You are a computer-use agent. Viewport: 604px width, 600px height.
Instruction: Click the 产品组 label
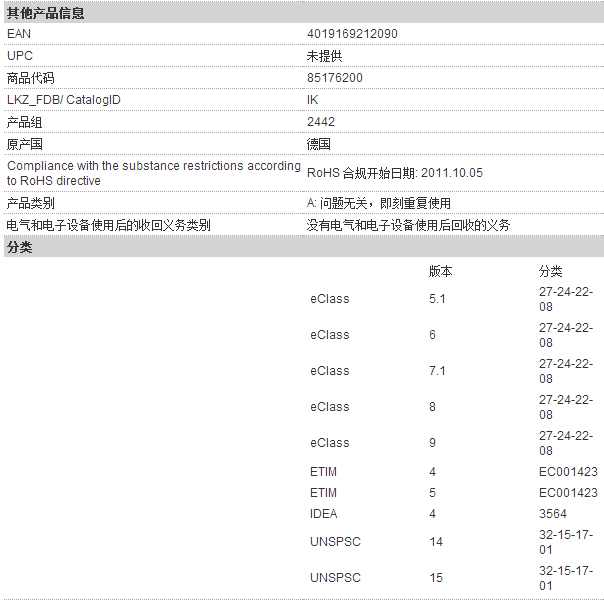click(x=24, y=122)
